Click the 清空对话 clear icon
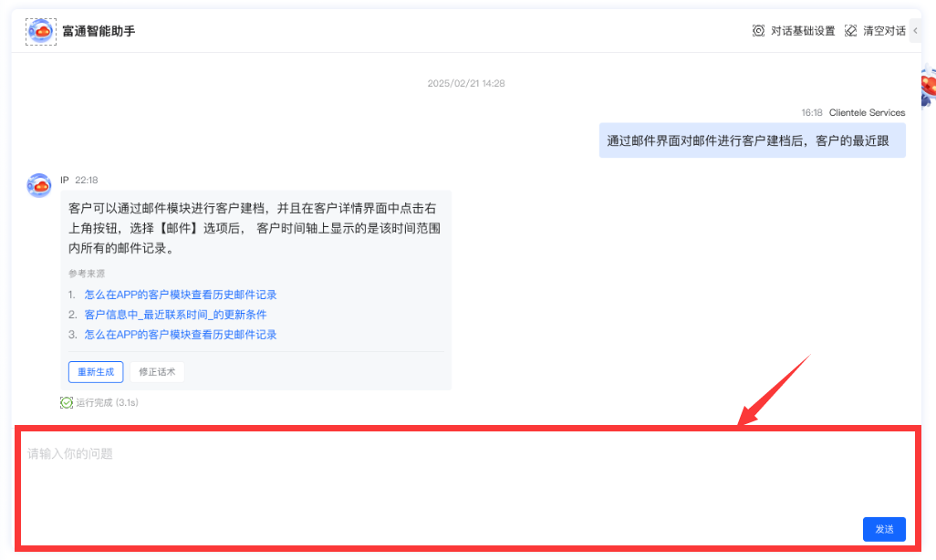This screenshot has height=560, width=936. (x=850, y=31)
